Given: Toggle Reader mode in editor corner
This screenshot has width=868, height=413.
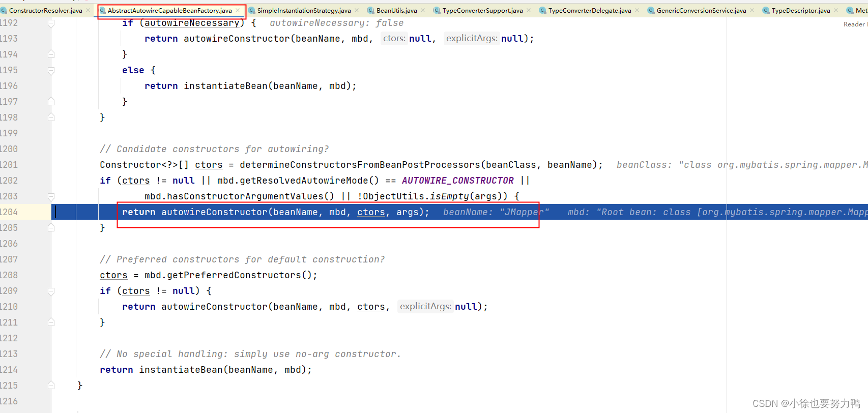Looking at the screenshot, I should coord(855,24).
